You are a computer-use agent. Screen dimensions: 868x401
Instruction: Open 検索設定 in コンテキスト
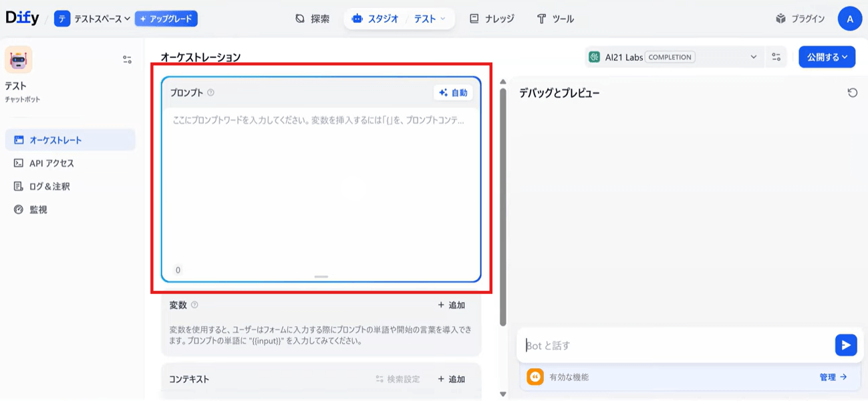(x=398, y=379)
